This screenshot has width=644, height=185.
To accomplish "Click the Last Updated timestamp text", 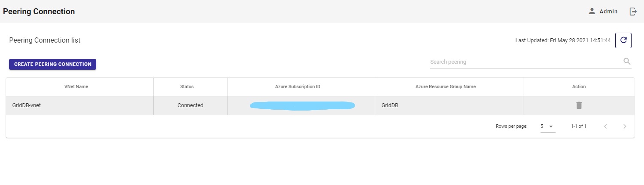I will [x=563, y=40].
